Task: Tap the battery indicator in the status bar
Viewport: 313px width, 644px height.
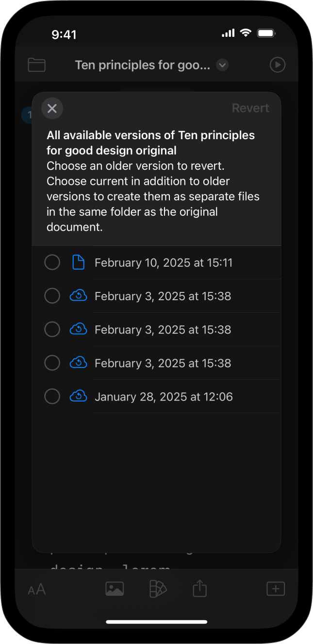Action: (266, 33)
